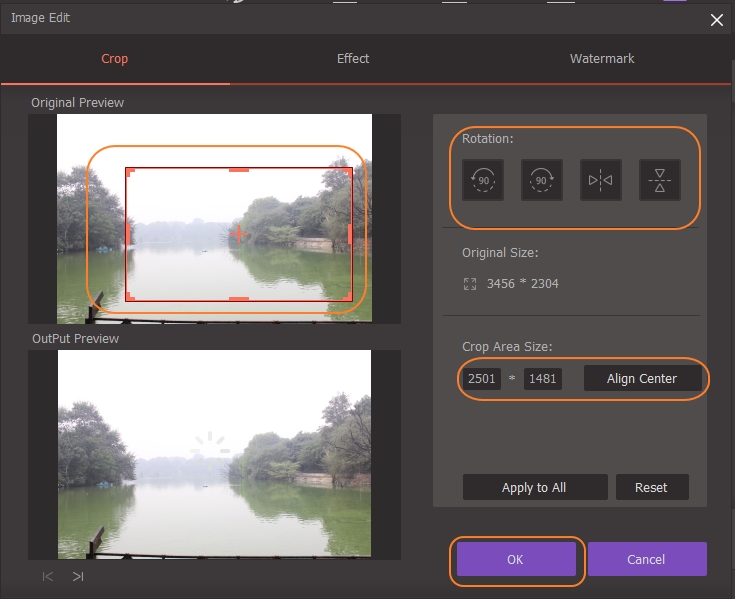This screenshot has height=599, width=735.
Task: Reset the crop settings
Action: (x=651, y=487)
